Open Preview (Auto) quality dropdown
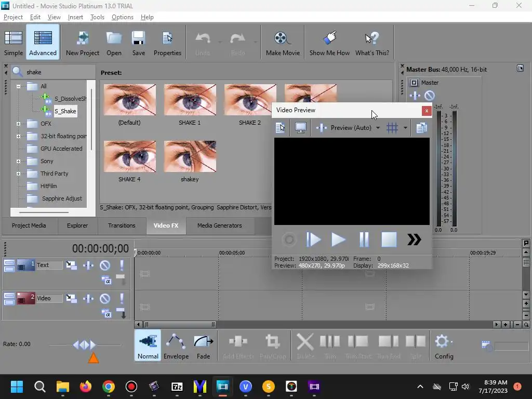Image resolution: width=532 pixels, height=399 pixels. (x=354, y=128)
